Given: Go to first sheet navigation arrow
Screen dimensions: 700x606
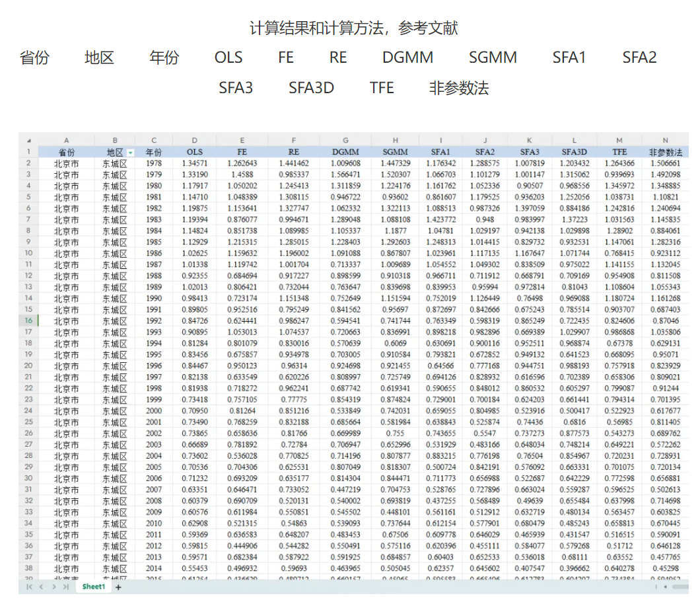Looking at the screenshot, I should [x=28, y=587].
